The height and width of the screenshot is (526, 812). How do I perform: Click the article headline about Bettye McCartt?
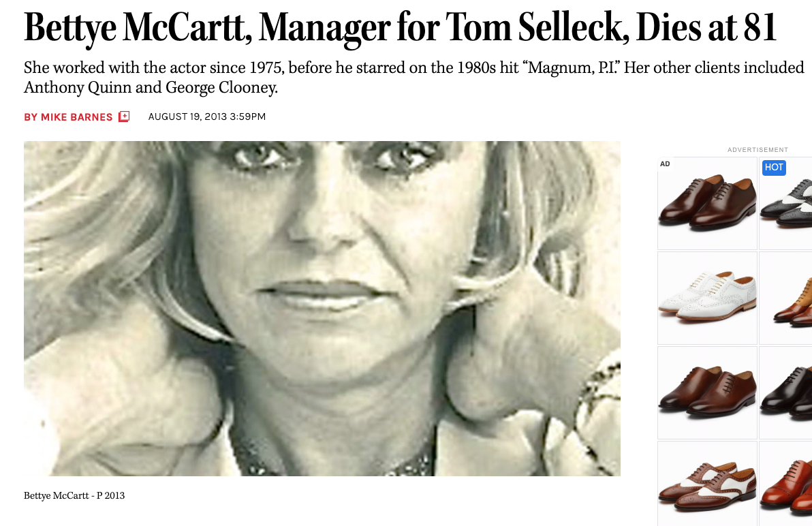[400, 27]
